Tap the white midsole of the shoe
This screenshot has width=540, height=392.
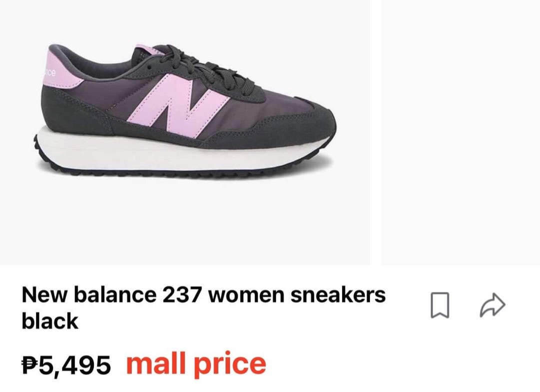coord(182,151)
